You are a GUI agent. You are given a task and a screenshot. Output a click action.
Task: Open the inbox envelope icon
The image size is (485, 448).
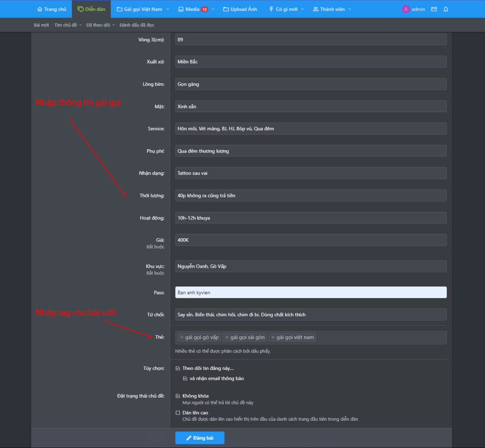[x=434, y=9]
